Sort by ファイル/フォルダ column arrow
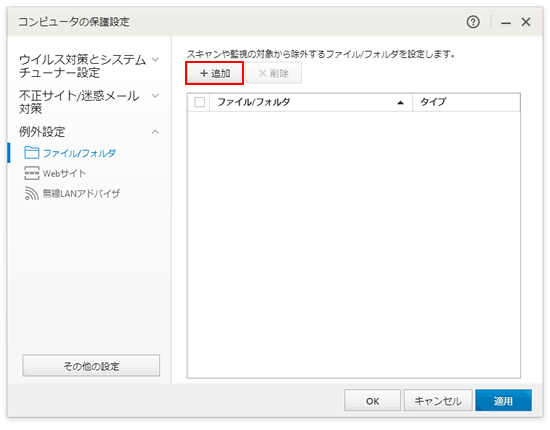550x430 pixels. (x=400, y=102)
